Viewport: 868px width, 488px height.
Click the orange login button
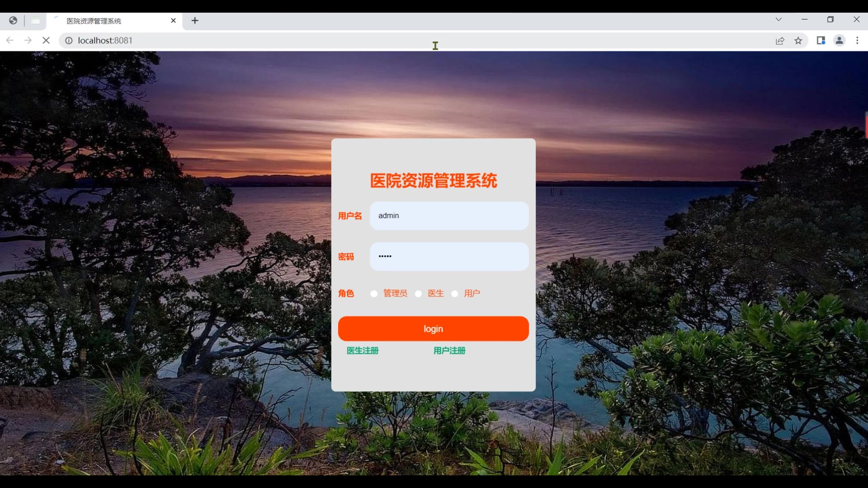click(433, 328)
